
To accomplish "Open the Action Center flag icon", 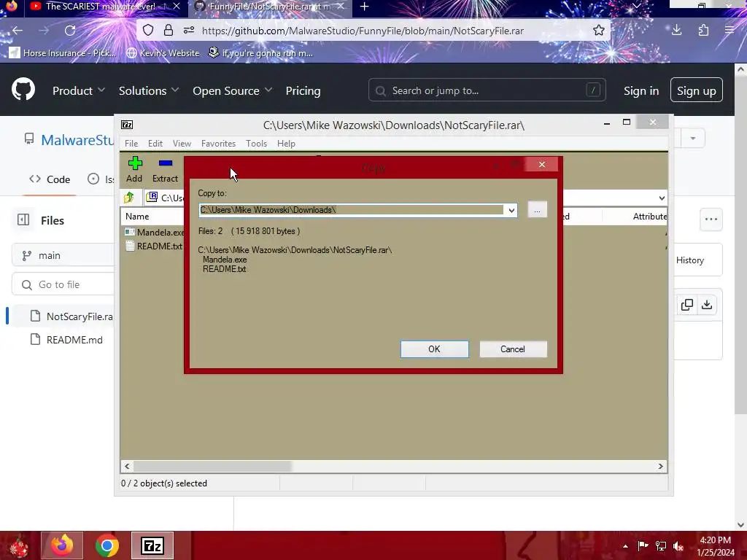I will point(643,546).
